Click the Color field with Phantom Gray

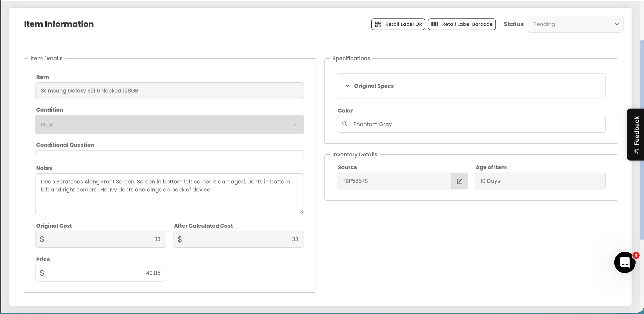[471, 124]
